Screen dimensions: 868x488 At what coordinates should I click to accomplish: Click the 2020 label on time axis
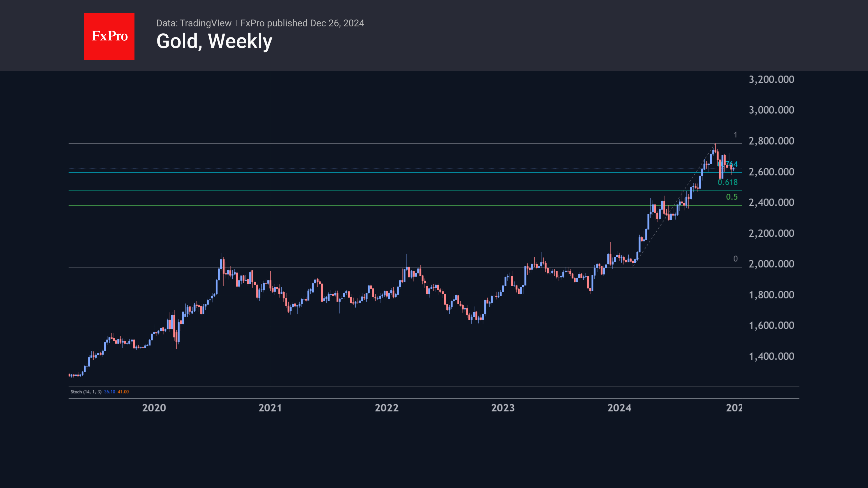click(x=154, y=408)
